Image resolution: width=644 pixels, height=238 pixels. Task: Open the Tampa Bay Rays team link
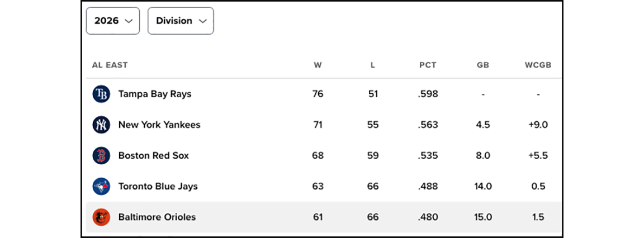155,94
